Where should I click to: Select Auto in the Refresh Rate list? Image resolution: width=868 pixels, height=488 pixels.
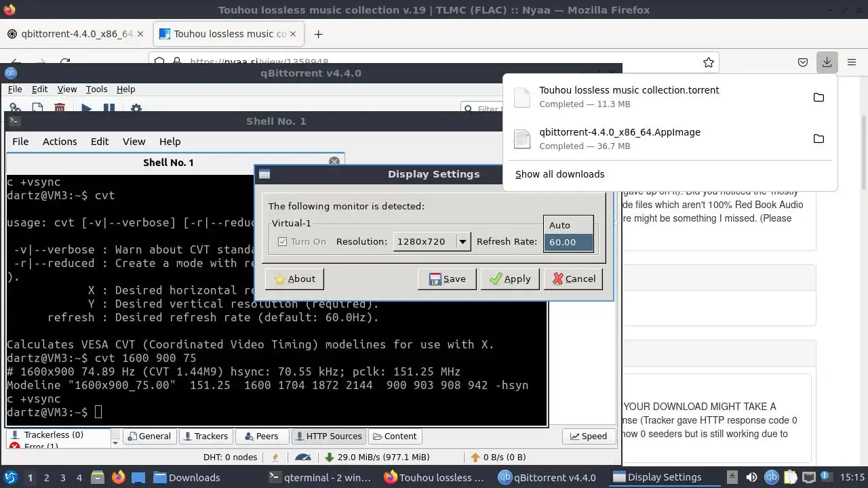[x=568, y=225]
